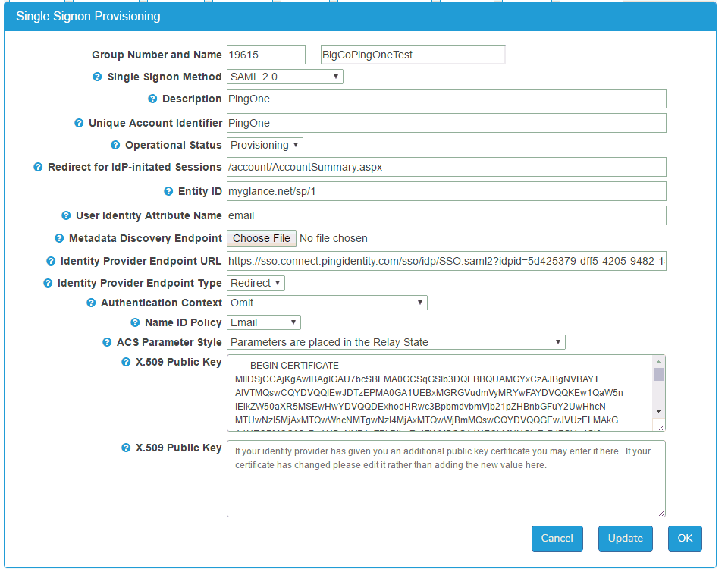Click the Cancel button
This screenshot has width=728, height=572.
(557, 539)
